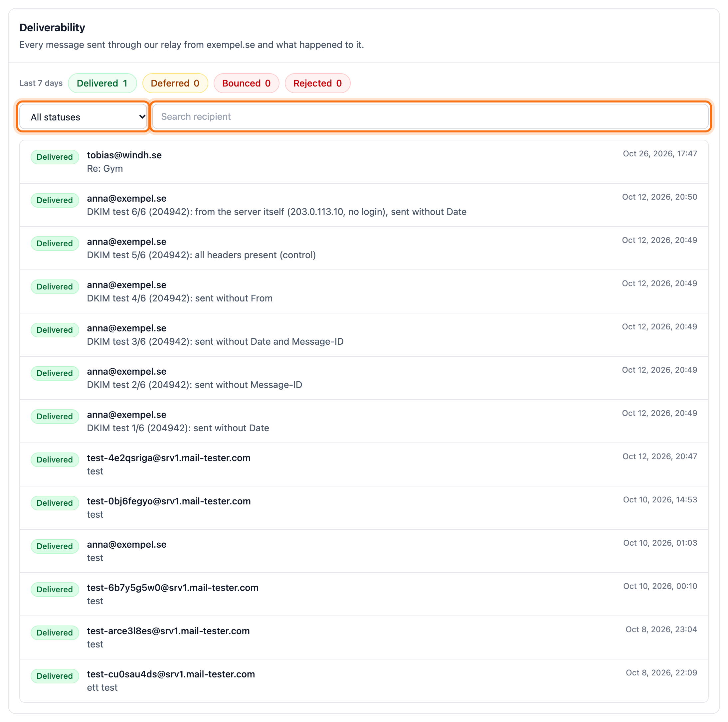Click the Re: Gym subject line

[105, 168]
